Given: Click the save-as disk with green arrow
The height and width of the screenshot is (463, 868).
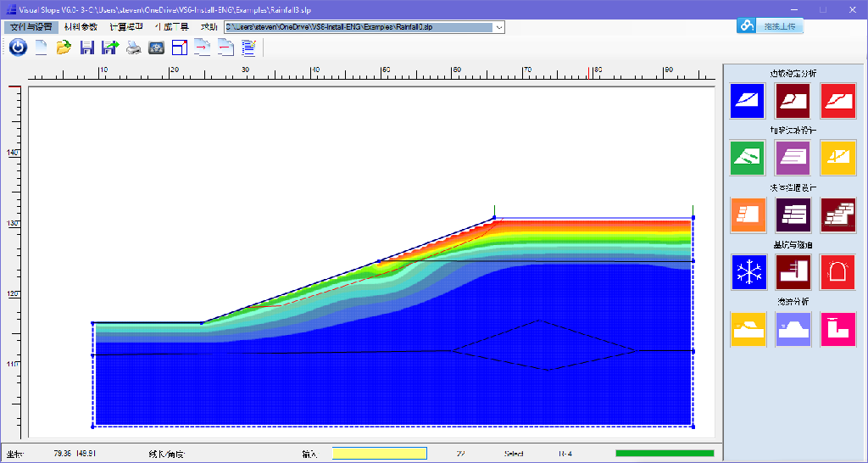Looking at the screenshot, I should [x=109, y=47].
